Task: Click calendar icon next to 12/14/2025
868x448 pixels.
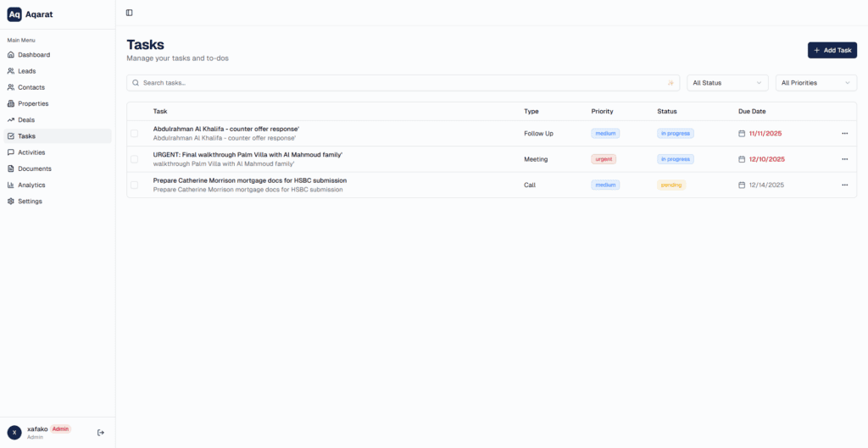Action: (x=742, y=185)
